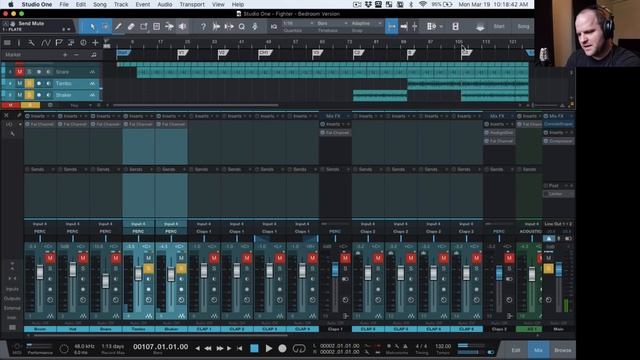Image resolution: width=640 pixels, height=360 pixels.
Task: Mute the Tambo track in arrangement
Action: tap(19, 83)
